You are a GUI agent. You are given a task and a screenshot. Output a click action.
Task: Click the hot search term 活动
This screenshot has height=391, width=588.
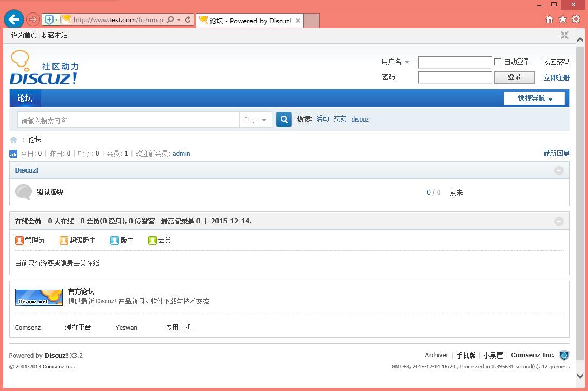pos(322,119)
